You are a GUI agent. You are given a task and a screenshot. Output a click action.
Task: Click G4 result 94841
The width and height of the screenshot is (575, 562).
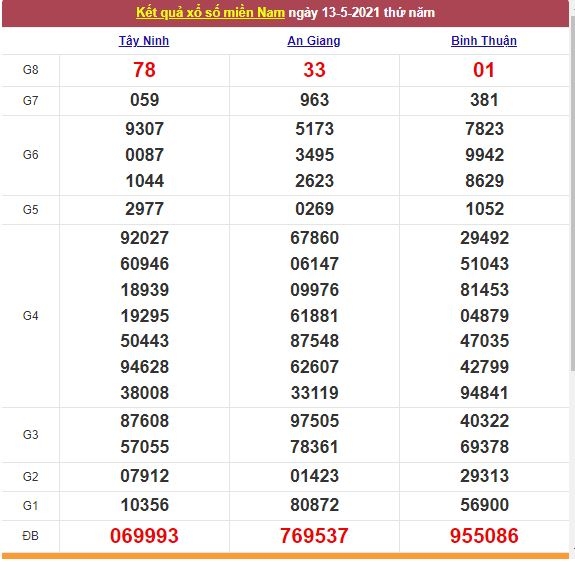click(484, 393)
